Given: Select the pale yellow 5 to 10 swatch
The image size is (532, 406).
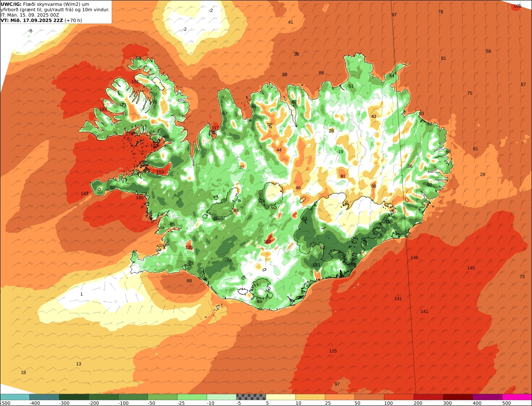Looking at the screenshot, I should [x=281, y=397].
